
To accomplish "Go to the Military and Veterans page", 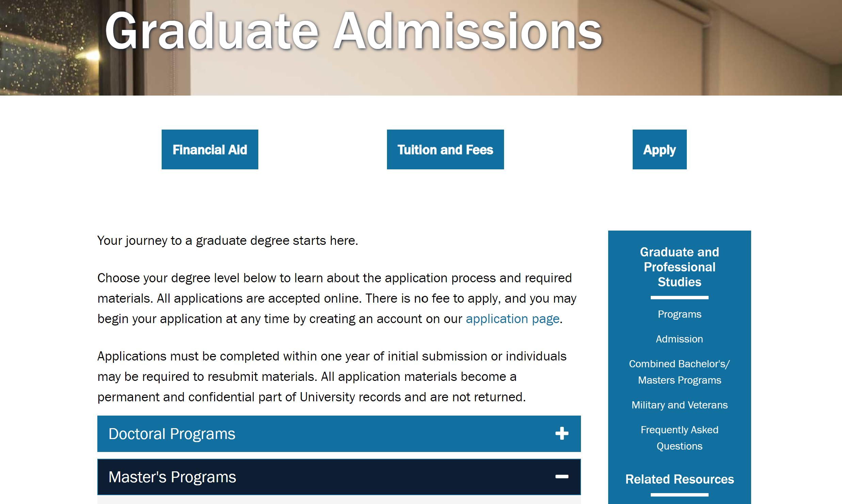I will (x=679, y=405).
